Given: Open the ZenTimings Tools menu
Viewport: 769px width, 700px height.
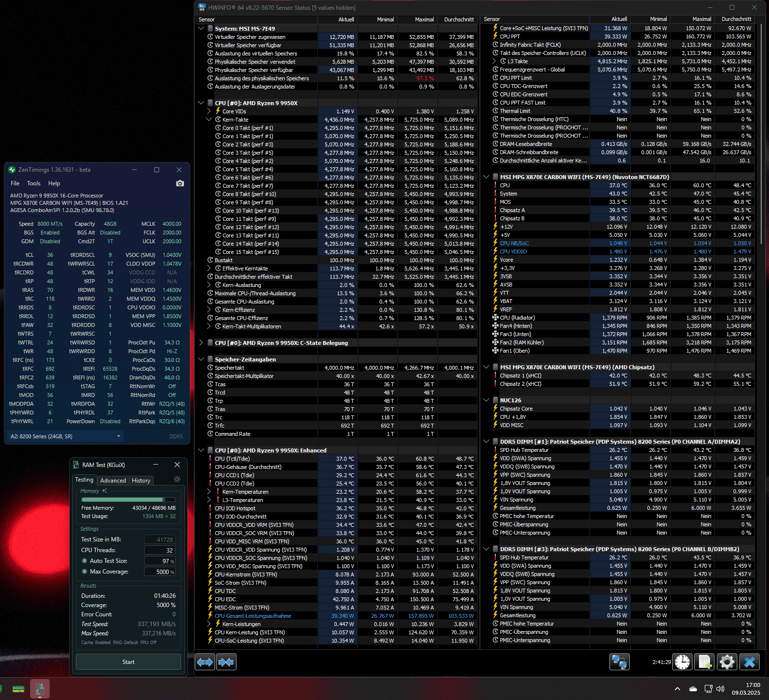Looking at the screenshot, I should (x=34, y=183).
